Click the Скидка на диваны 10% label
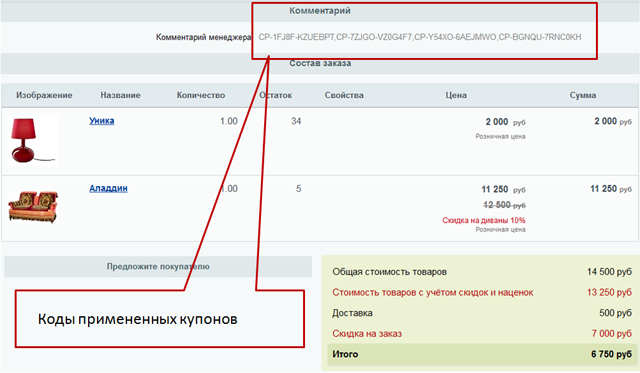 point(484,220)
